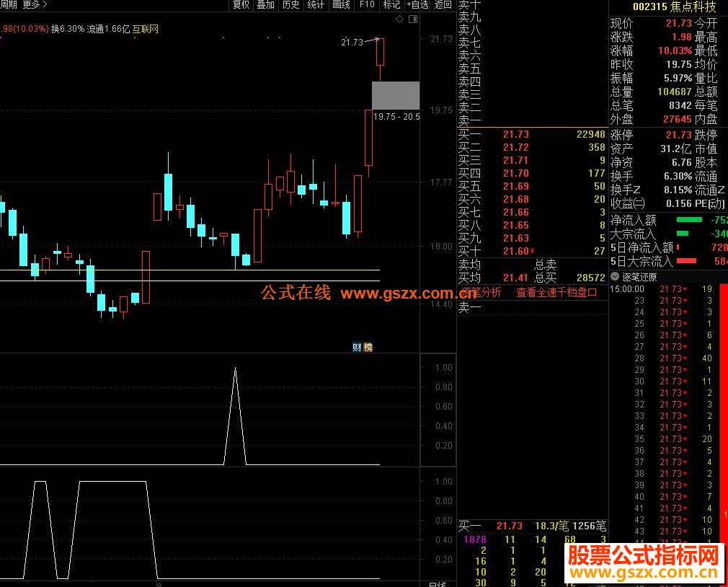The height and width of the screenshot is (587, 728).
Task: Open the 历史 toolbar item
Action: coord(291,4)
